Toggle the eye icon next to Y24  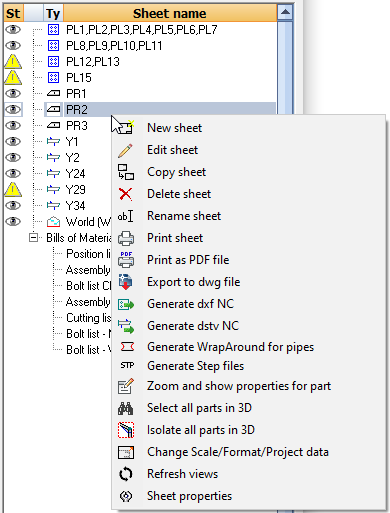pos(13,173)
